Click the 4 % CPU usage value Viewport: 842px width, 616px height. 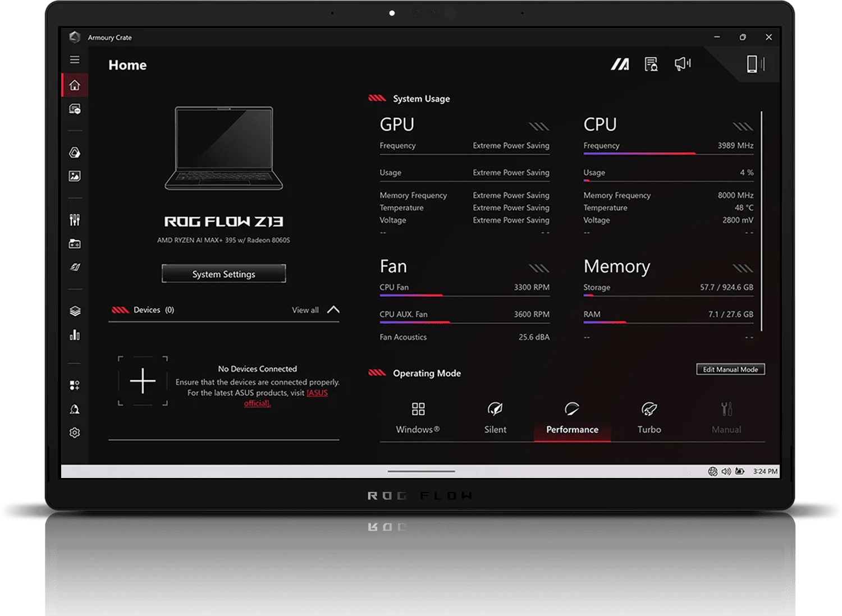pyautogui.click(x=747, y=172)
